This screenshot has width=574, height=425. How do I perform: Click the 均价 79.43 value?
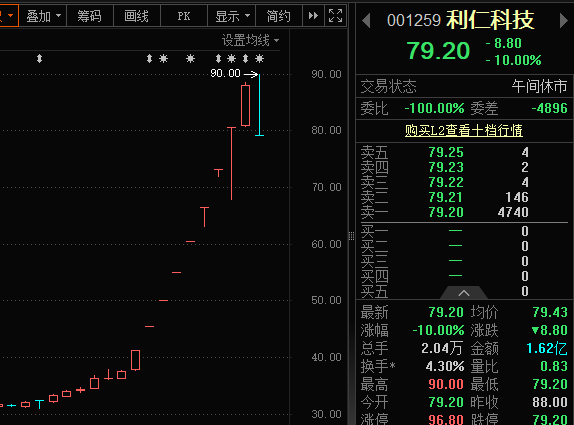tap(550, 312)
